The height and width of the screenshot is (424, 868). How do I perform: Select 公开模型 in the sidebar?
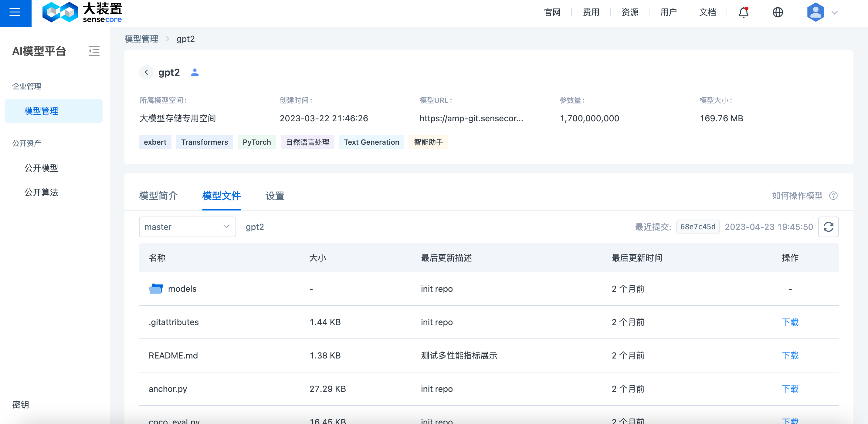(41, 168)
